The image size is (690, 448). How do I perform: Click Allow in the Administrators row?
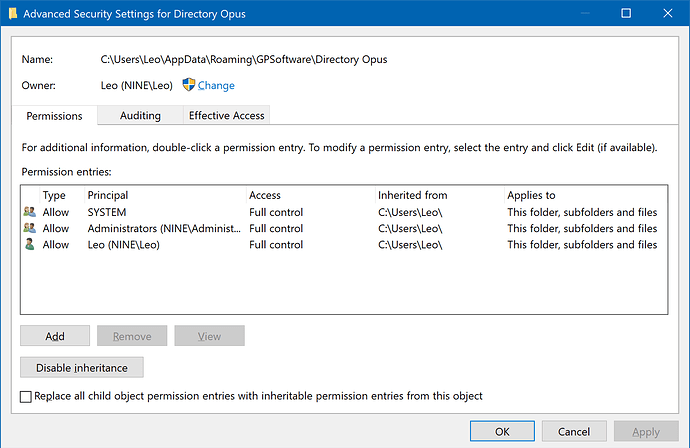56,228
